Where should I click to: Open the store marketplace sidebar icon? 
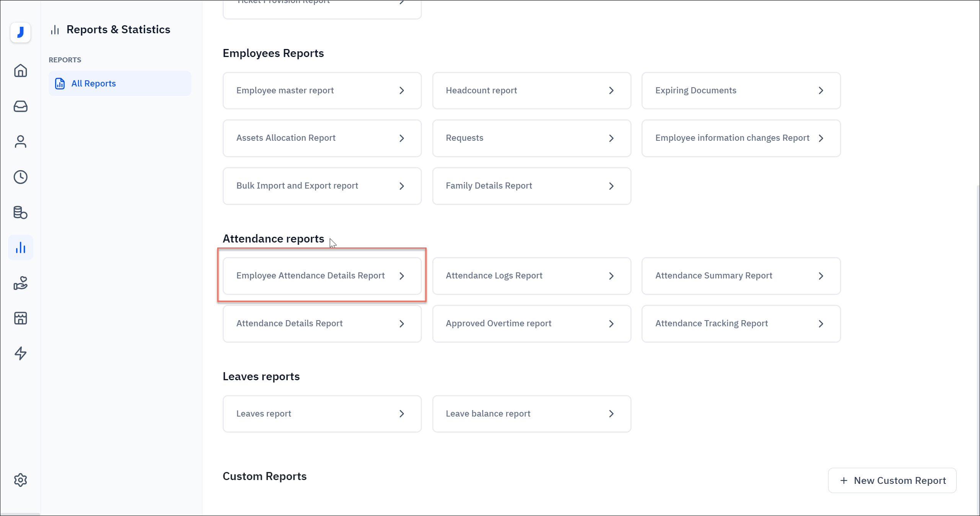point(21,318)
